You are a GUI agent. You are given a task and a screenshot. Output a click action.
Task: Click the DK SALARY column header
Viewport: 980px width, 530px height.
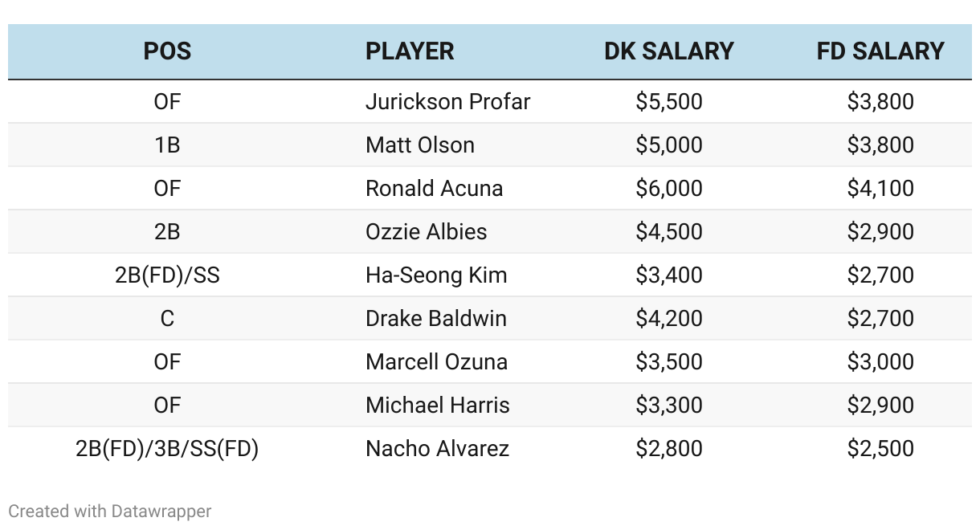[x=669, y=51]
